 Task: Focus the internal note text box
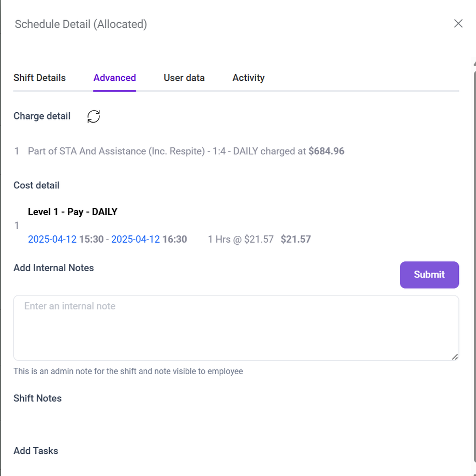pyautogui.click(x=235, y=328)
